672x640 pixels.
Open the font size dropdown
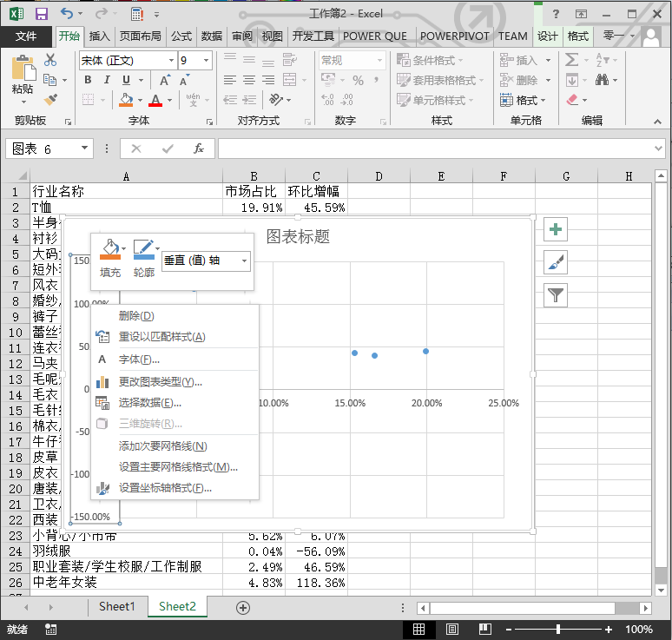[x=206, y=61]
